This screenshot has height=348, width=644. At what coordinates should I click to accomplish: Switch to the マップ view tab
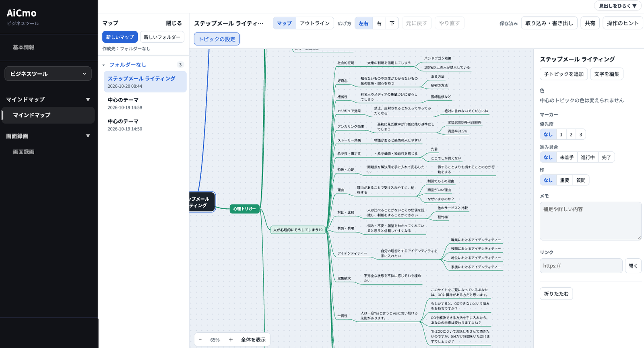[284, 23]
